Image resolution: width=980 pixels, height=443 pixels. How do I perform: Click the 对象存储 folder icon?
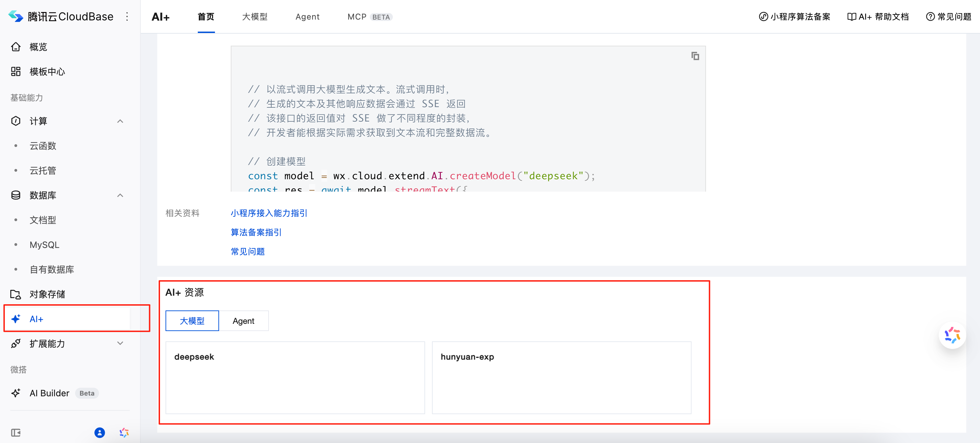coord(15,294)
